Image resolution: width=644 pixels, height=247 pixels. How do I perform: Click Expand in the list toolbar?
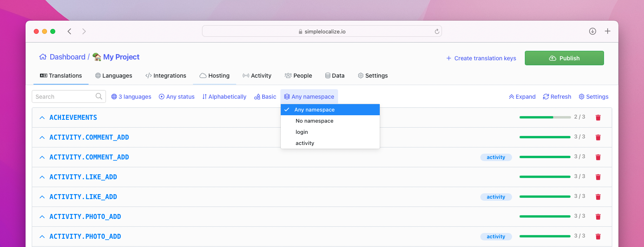[x=522, y=97]
